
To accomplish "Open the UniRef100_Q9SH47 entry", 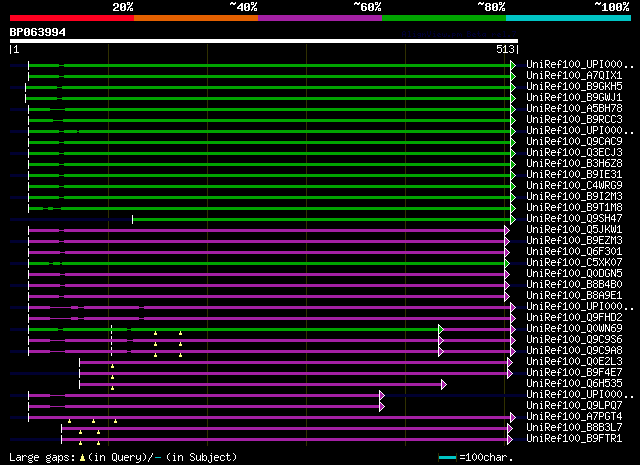I will pos(574,219).
